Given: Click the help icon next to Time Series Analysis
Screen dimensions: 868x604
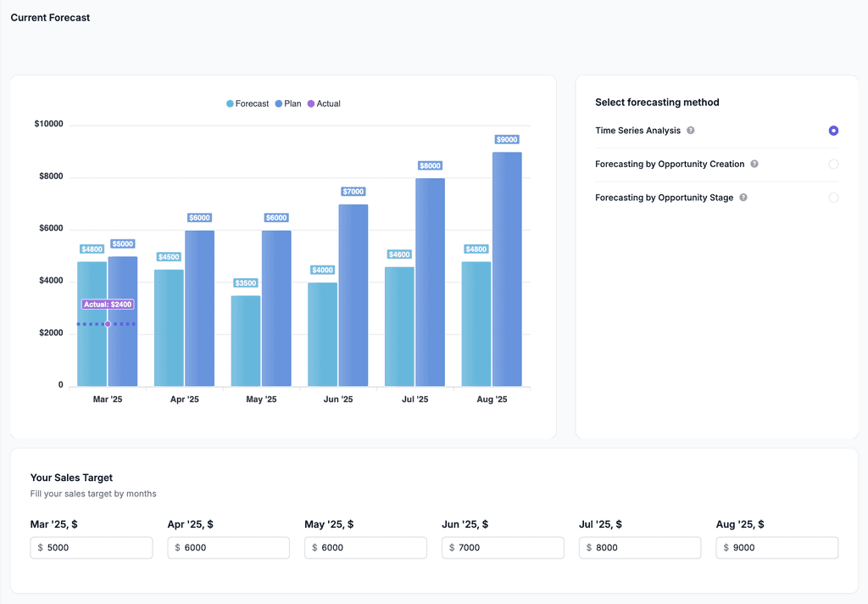Looking at the screenshot, I should 691,131.
